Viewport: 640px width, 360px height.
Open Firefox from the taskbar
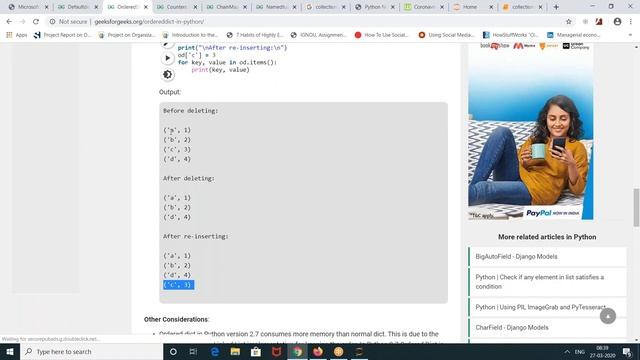point(318,351)
